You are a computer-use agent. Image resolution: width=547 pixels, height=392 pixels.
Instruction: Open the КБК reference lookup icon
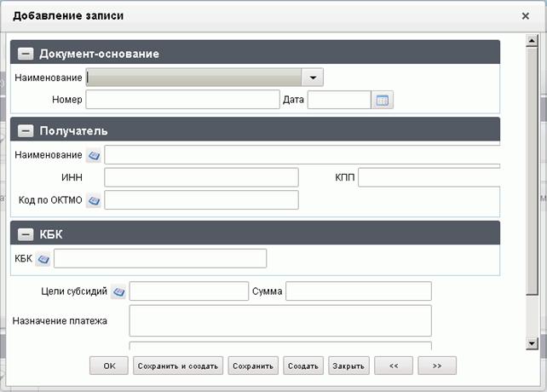pyautogui.click(x=43, y=259)
